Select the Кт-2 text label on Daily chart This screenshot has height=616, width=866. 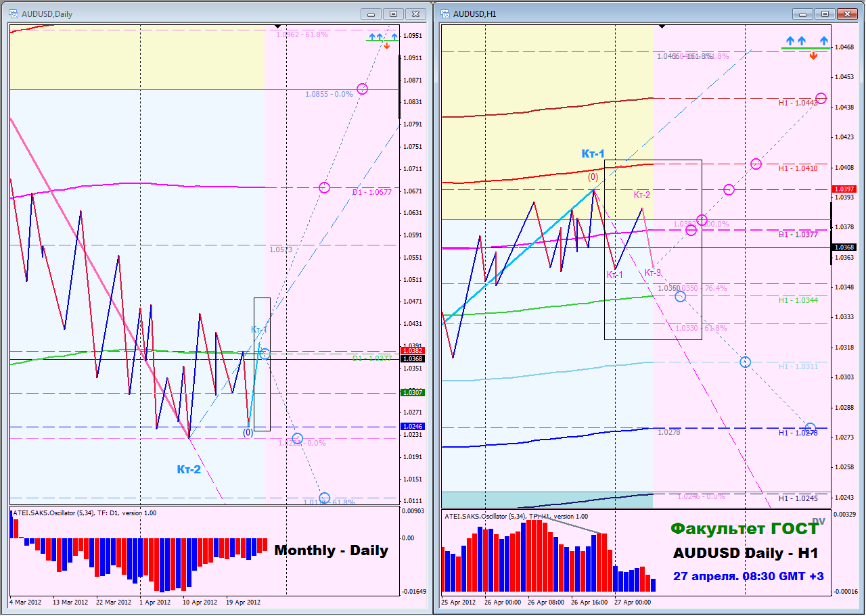[189, 469]
